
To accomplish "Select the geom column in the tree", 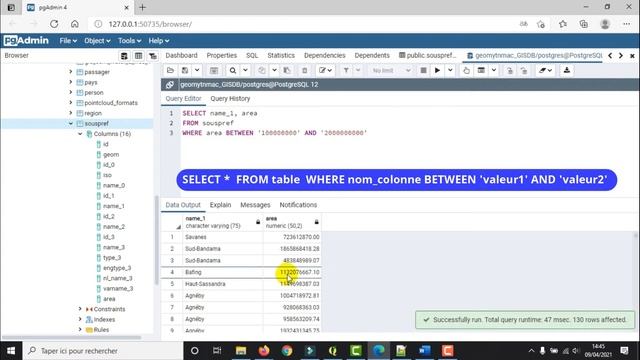I will (111, 155).
